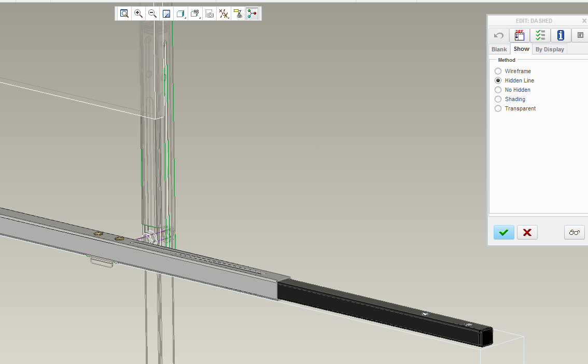Click the Repaint screen icon
The image size is (588, 364).
(166, 14)
